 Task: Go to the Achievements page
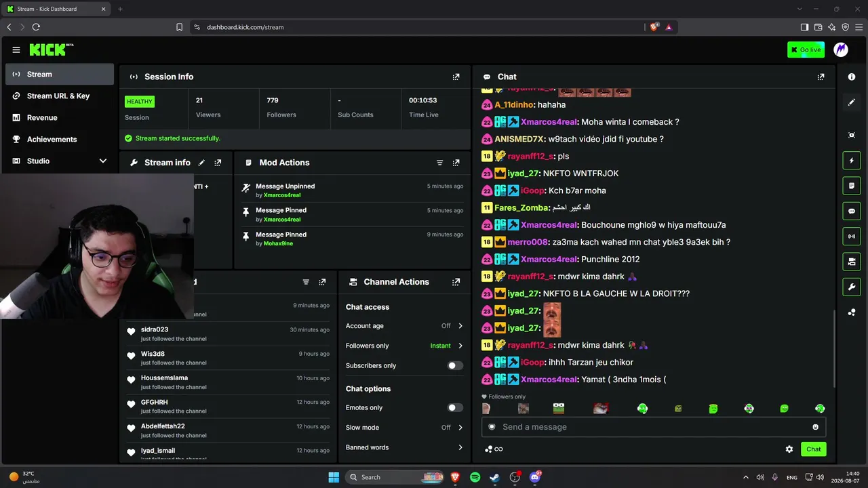(60, 140)
